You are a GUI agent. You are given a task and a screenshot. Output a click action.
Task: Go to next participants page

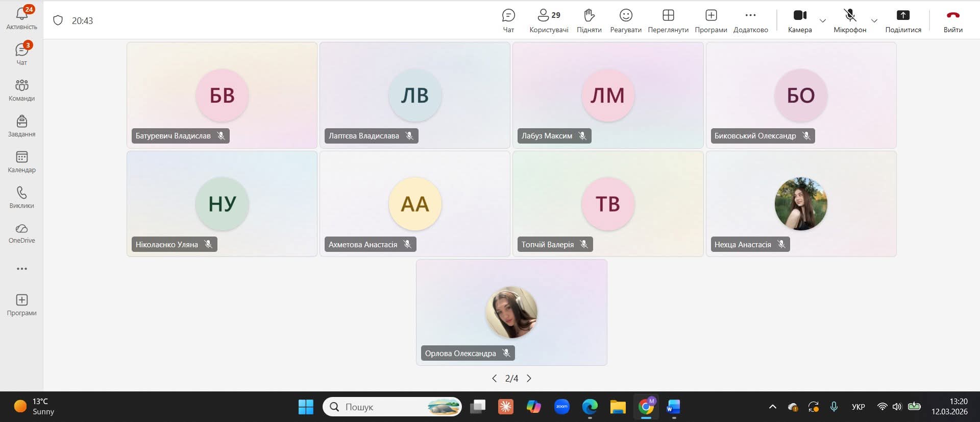[x=529, y=378]
